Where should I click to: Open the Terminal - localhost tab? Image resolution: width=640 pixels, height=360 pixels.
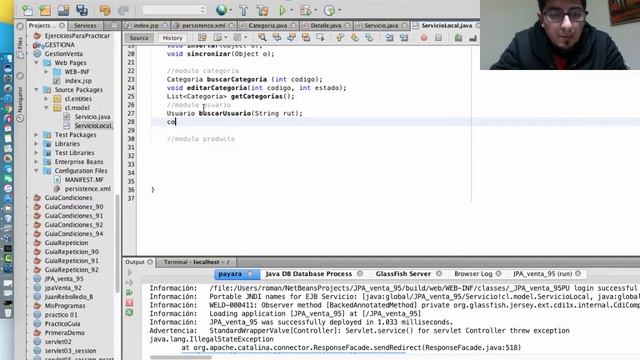tap(196, 262)
